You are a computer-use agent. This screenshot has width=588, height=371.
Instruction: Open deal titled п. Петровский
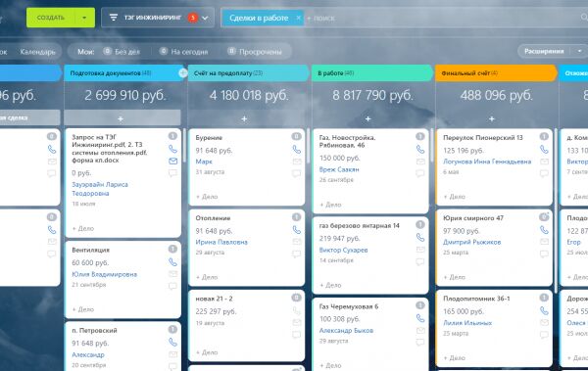[x=94, y=331]
